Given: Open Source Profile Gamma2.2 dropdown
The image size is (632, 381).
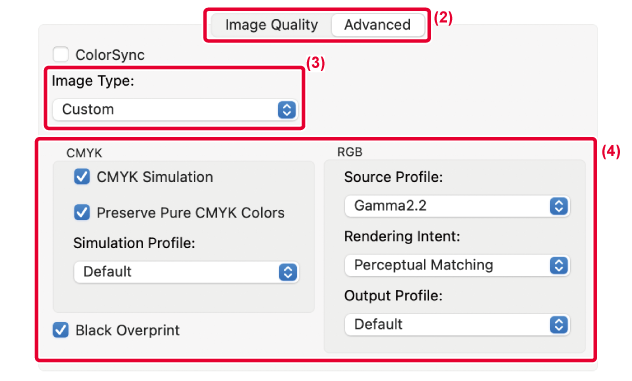Looking at the screenshot, I should [x=457, y=206].
